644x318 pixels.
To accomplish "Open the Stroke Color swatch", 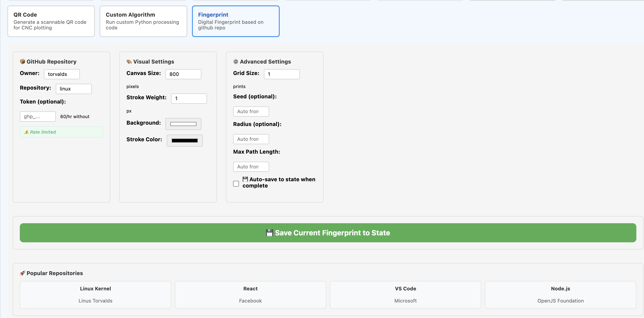I will [x=185, y=140].
